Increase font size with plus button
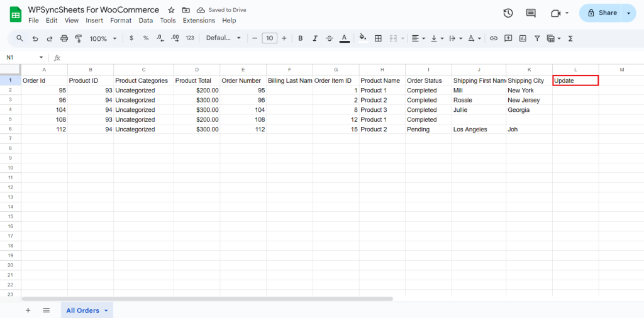Image resolution: width=644 pixels, height=318 pixels. pos(284,38)
